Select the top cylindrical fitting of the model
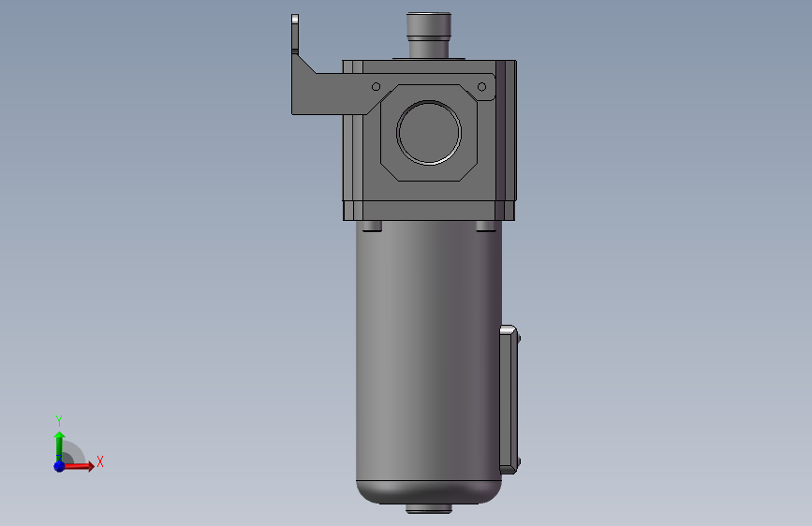The image size is (812, 526). tap(429, 36)
